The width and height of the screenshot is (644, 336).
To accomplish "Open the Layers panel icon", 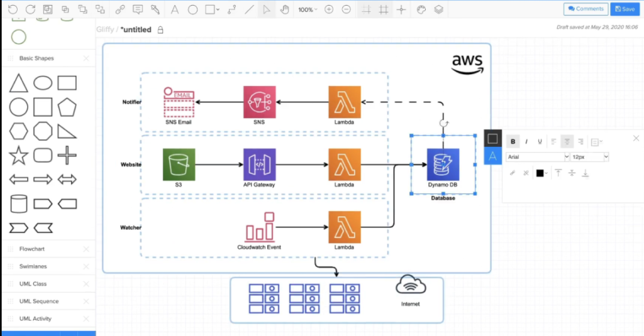I will 439,9.
